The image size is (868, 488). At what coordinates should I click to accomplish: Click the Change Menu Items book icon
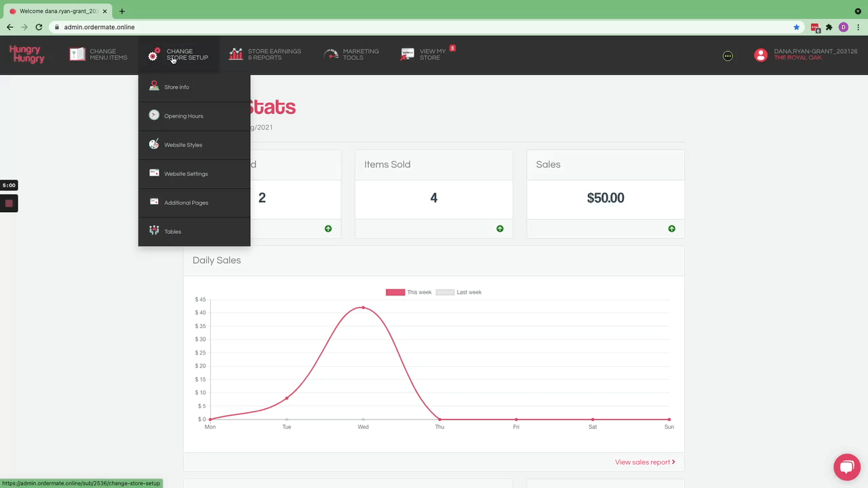(77, 54)
